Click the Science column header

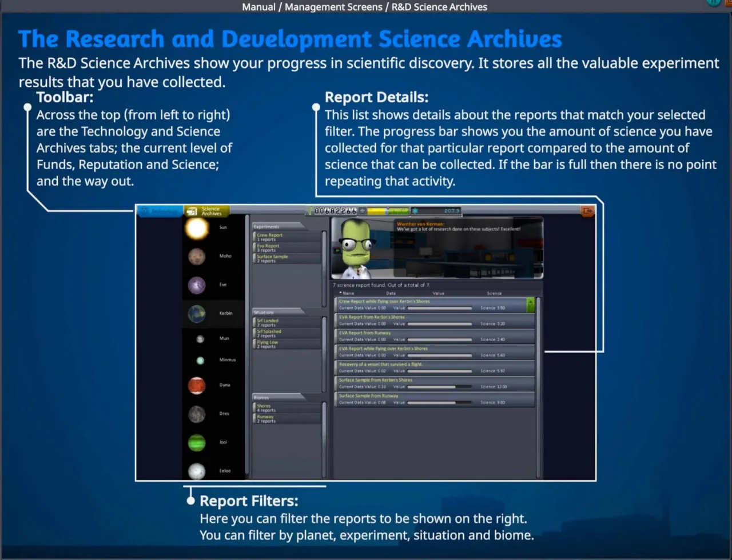pos(494,293)
